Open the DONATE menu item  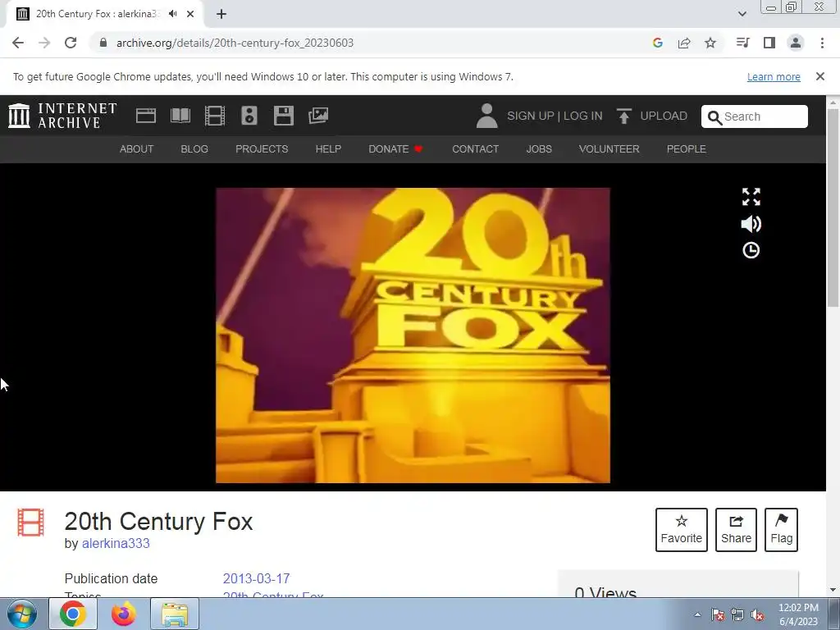click(x=396, y=149)
